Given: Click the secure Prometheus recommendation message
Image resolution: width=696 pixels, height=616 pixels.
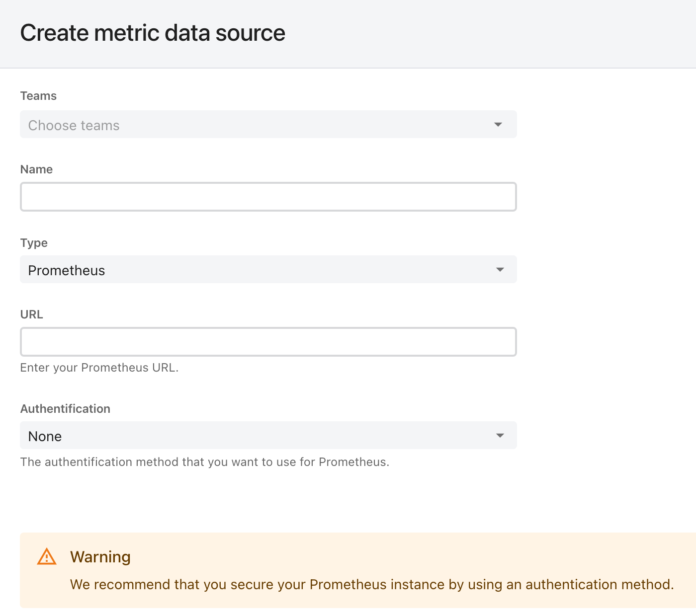Looking at the screenshot, I should 372,584.
